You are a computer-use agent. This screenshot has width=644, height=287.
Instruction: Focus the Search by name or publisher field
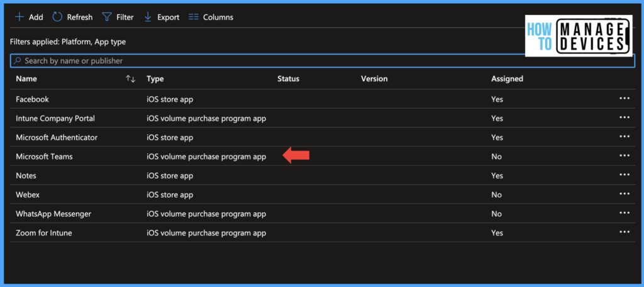pos(323,61)
